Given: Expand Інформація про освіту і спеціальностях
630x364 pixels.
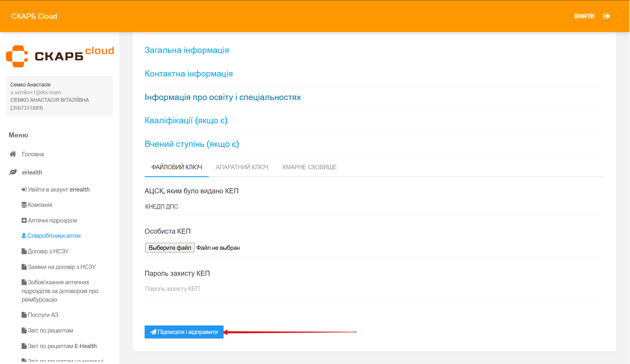Looking at the screenshot, I should [x=223, y=97].
